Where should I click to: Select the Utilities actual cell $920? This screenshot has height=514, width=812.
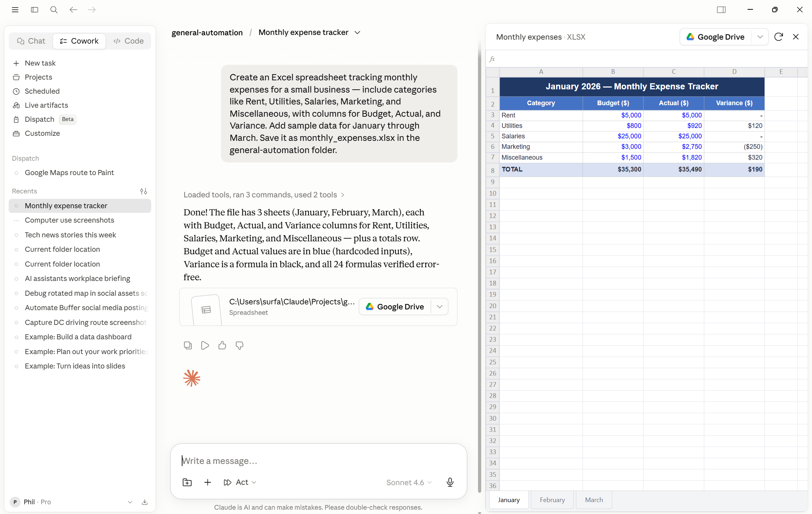[673, 126]
